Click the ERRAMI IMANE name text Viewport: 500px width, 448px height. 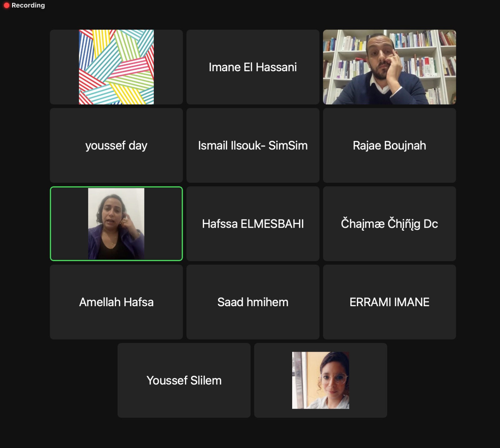389,302
